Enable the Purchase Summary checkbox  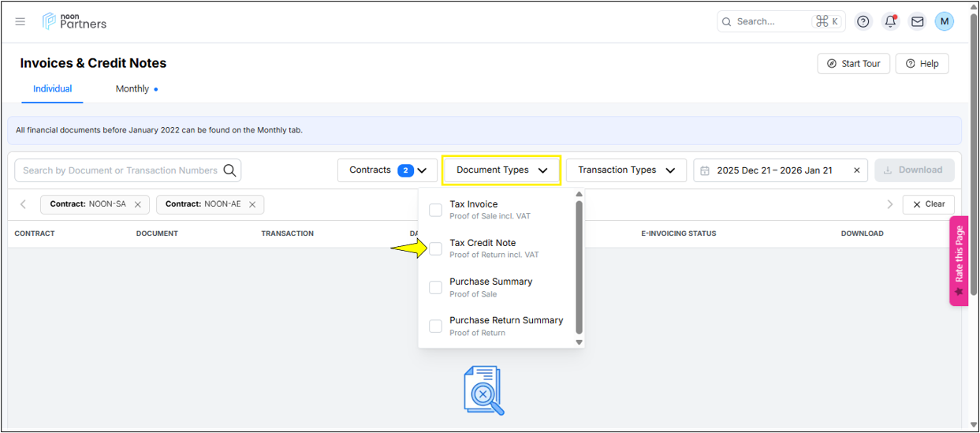pyautogui.click(x=435, y=287)
